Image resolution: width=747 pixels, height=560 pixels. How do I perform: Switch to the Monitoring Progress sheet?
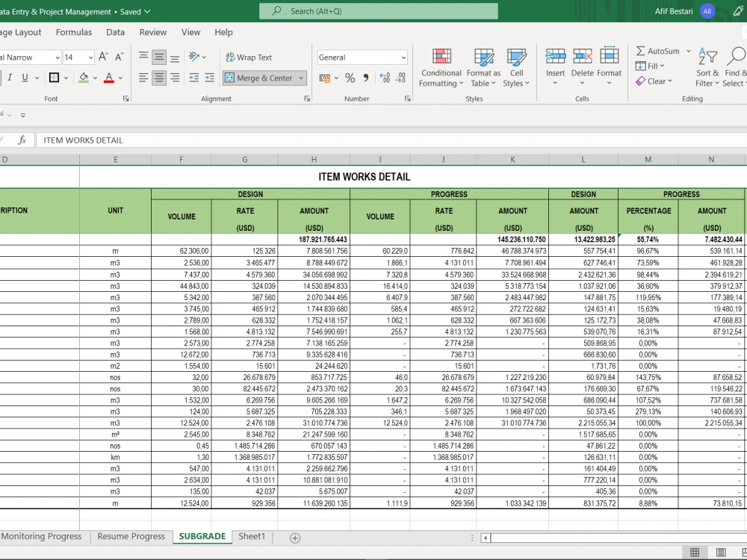(x=41, y=536)
